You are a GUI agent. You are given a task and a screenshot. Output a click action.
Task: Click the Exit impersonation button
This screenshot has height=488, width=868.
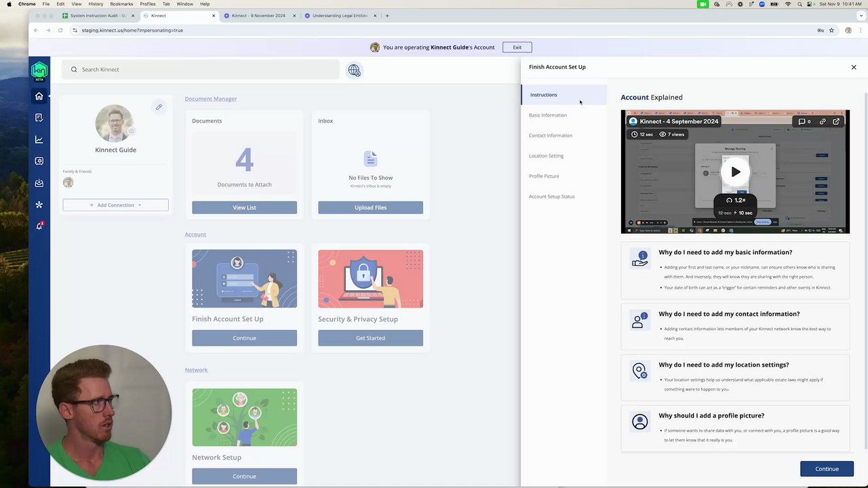click(x=517, y=47)
